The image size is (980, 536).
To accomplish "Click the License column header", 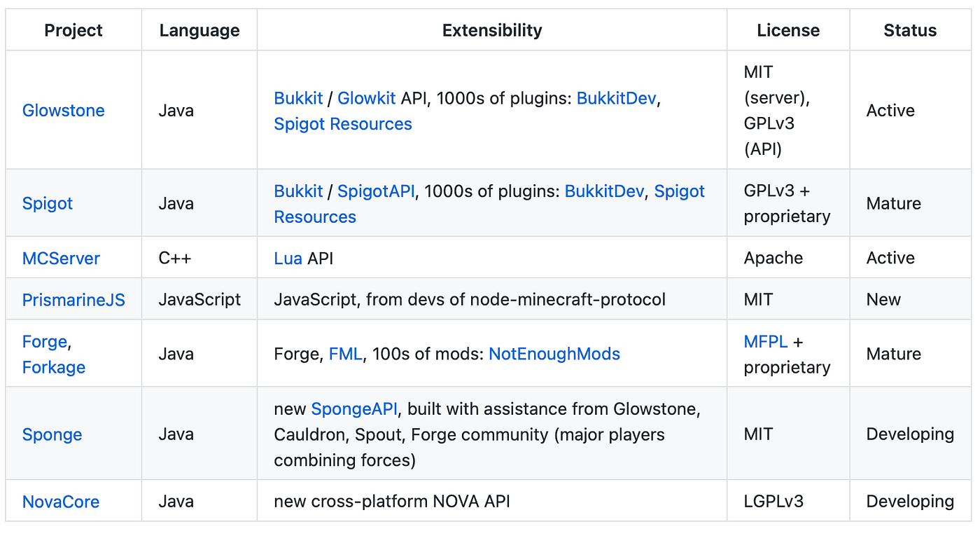I will pos(788,30).
